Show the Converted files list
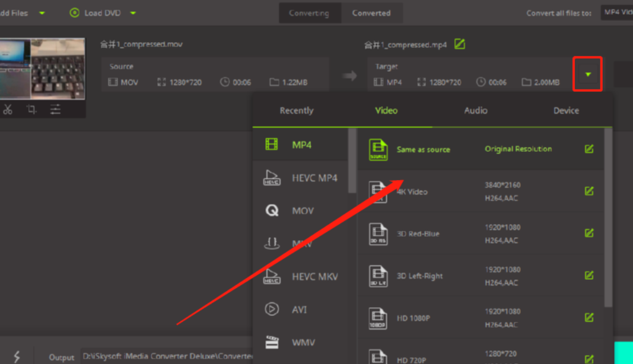This screenshot has height=364, width=633. 371,12
